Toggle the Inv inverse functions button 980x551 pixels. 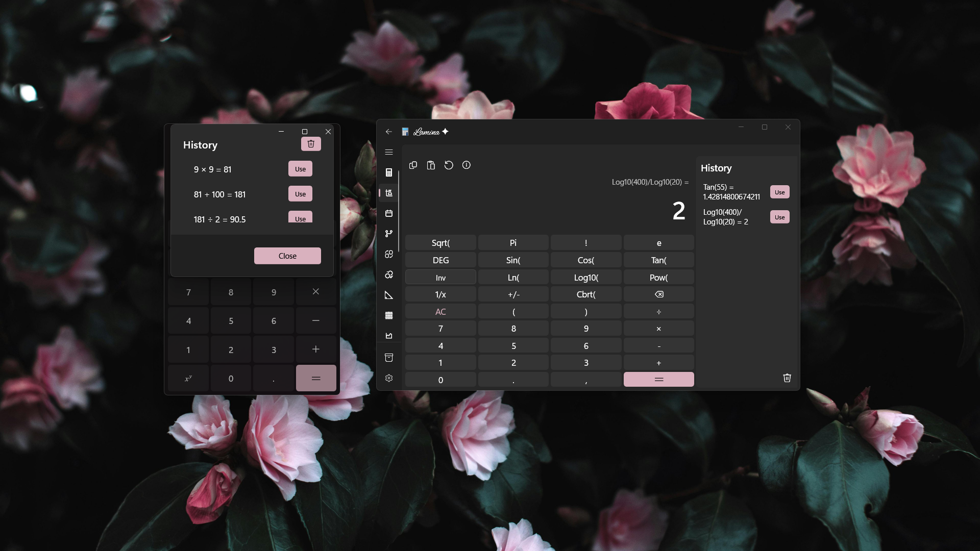pos(440,278)
